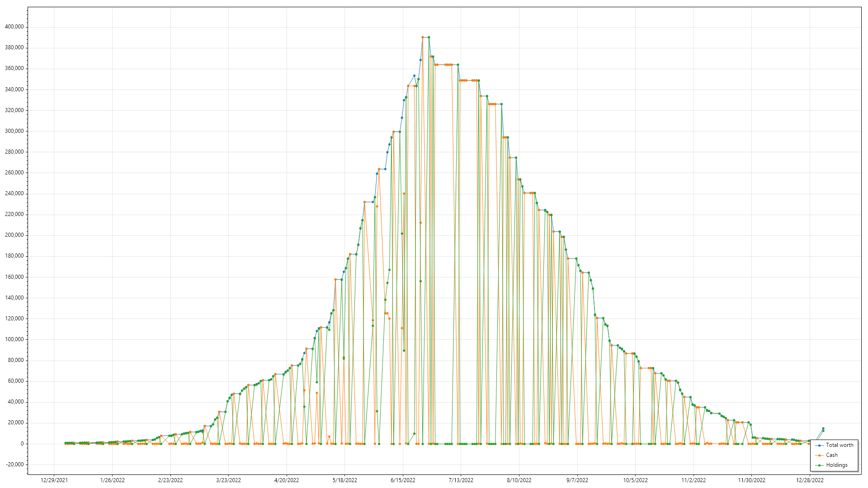Click the 'Cash' legend entry
The height and width of the screenshot is (488, 868).
coord(826,455)
